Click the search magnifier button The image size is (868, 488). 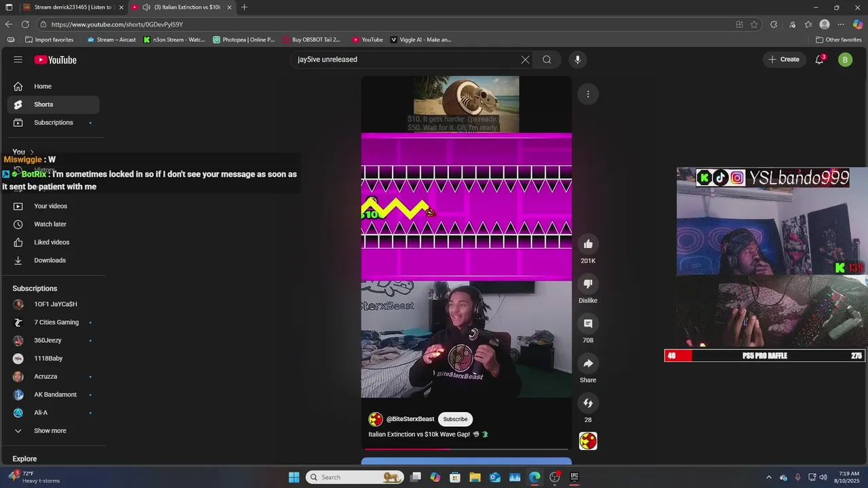pos(547,60)
